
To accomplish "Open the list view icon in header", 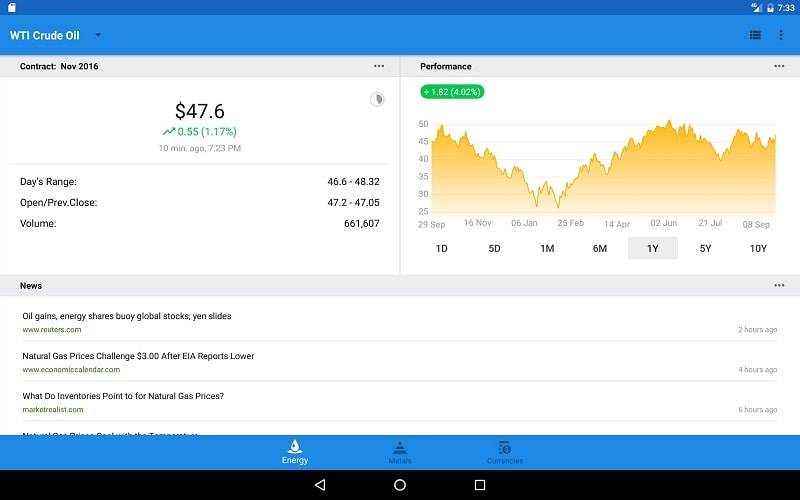I will tap(755, 35).
